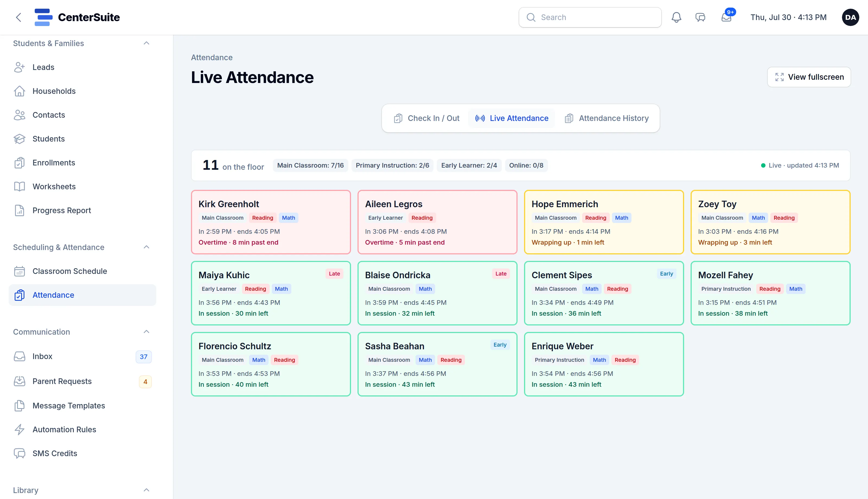Click the Progress Report document icon
The image size is (868, 499).
(20, 210)
